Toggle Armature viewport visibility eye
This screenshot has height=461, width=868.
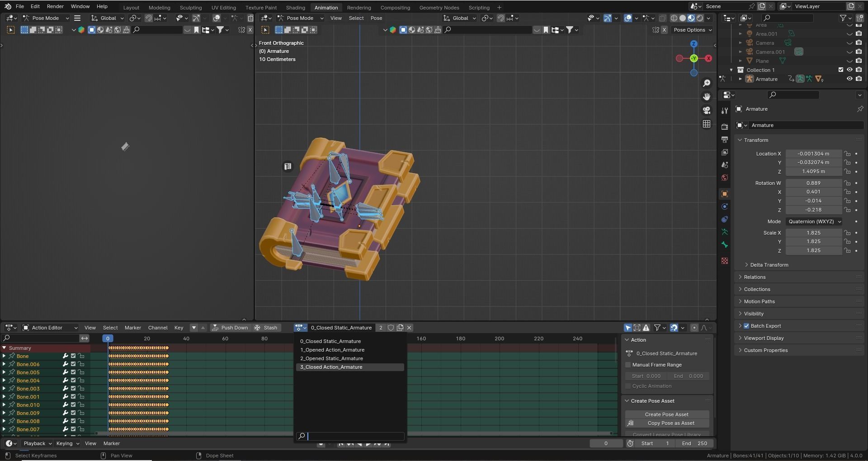click(x=849, y=79)
